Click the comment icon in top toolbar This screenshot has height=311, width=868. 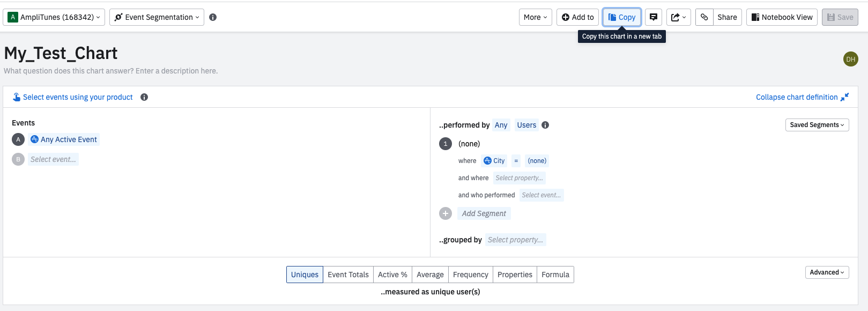(654, 17)
